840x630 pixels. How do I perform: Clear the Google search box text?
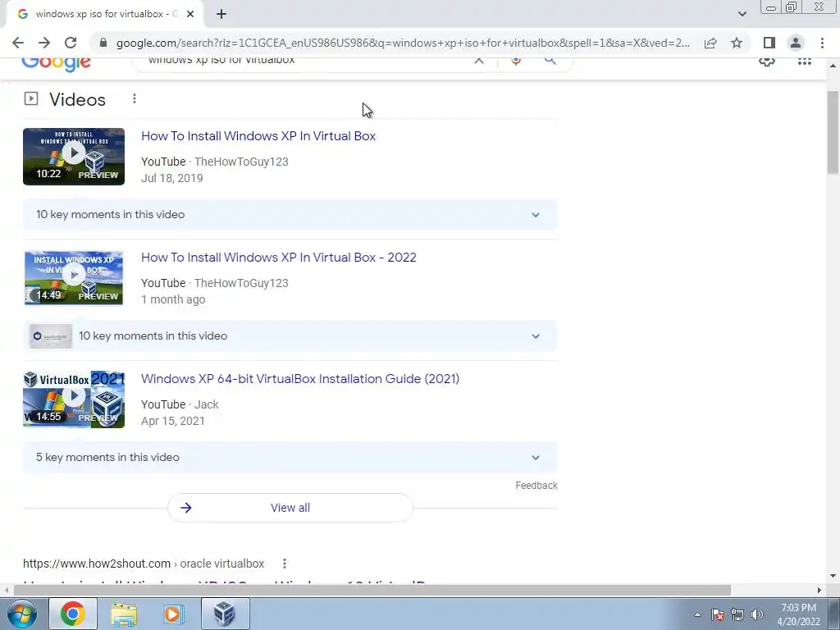pyautogui.click(x=479, y=61)
